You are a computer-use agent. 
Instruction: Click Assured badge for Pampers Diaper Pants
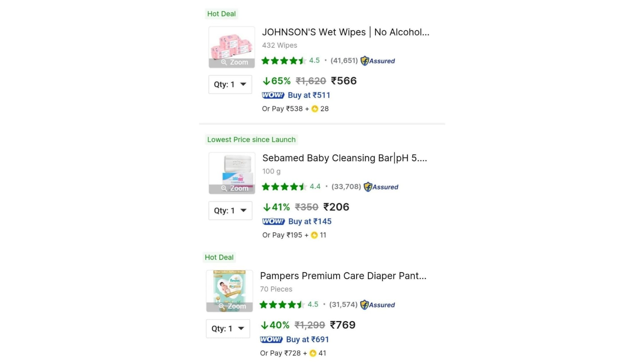(378, 305)
